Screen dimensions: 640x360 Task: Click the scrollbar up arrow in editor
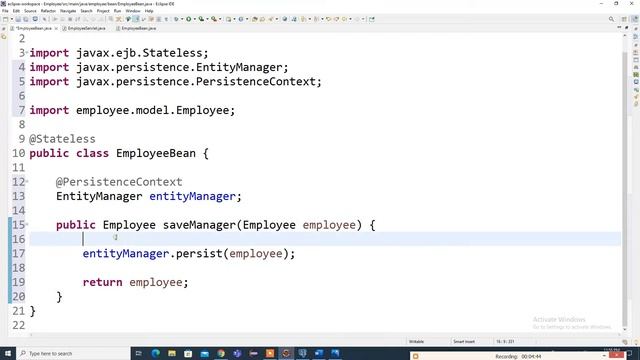coord(624,36)
